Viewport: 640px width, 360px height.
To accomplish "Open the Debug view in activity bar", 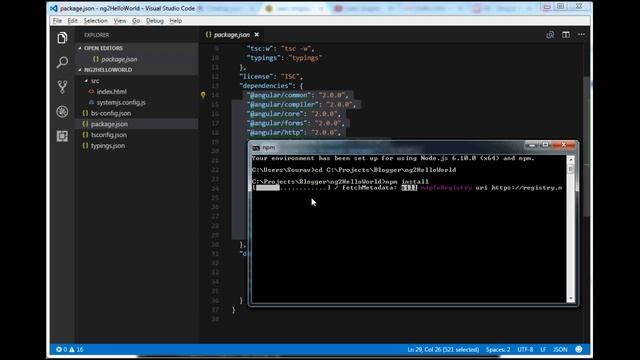I will pyautogui.click(x=62, y=111).
